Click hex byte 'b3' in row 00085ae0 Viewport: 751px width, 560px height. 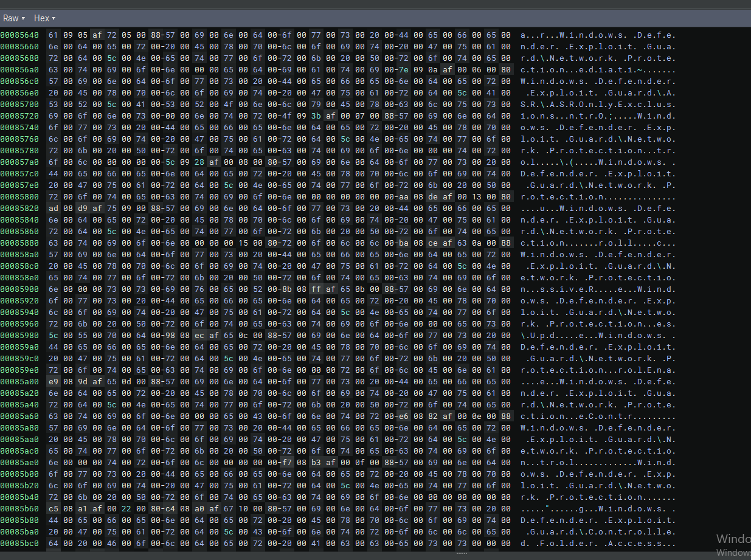[x=316, y=462]
